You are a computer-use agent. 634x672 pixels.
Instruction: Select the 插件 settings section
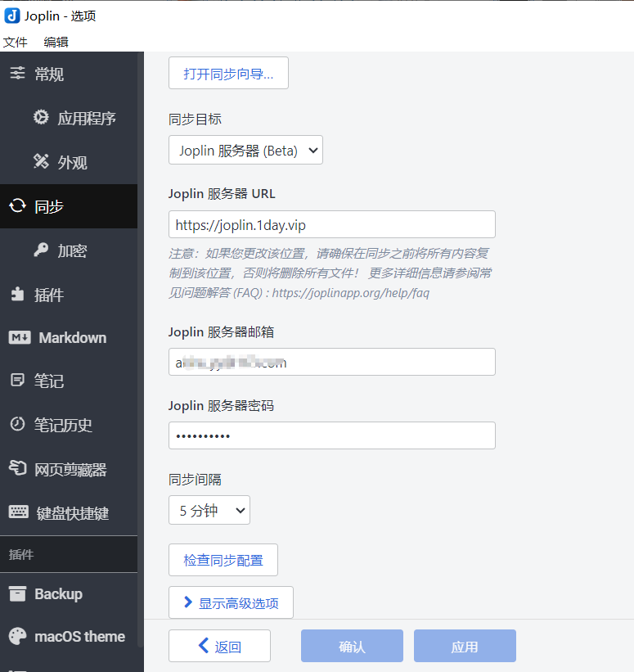69,295
